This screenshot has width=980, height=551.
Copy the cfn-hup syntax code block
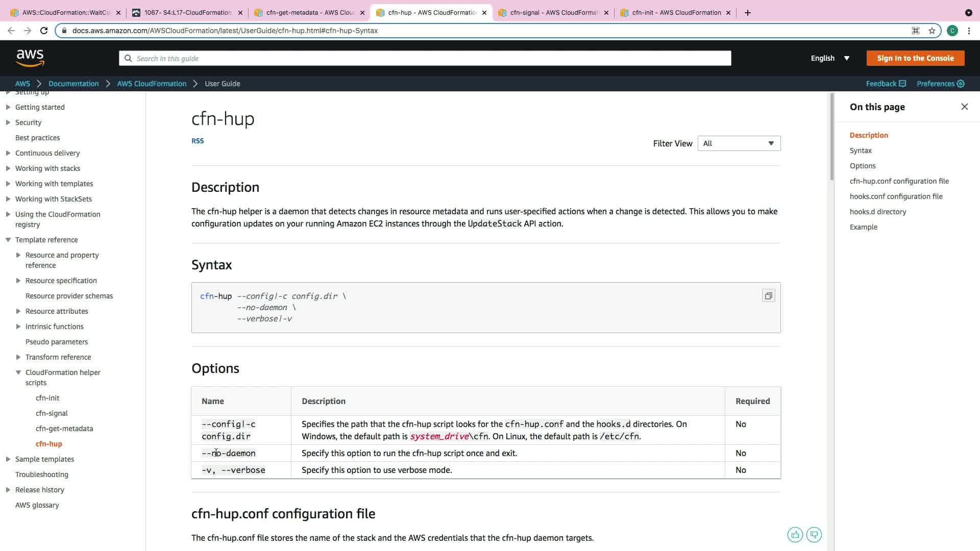pos(768,296)
